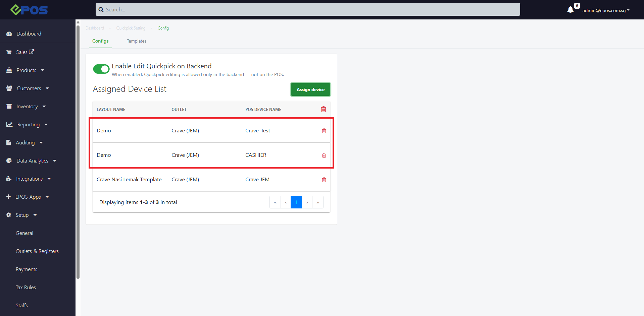Switch to the Templates tab
The height and width of the screenshot is (316, 644).
(x=136, y=41)
